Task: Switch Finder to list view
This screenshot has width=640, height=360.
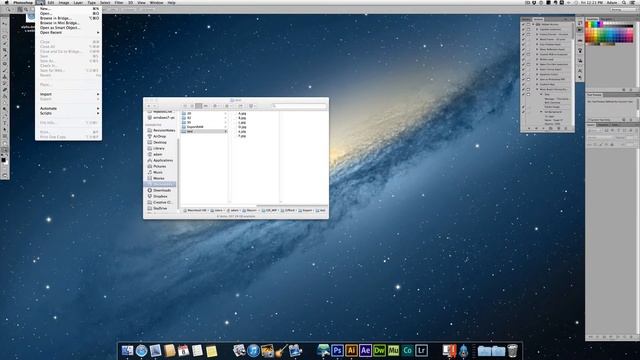Action: 192,106
